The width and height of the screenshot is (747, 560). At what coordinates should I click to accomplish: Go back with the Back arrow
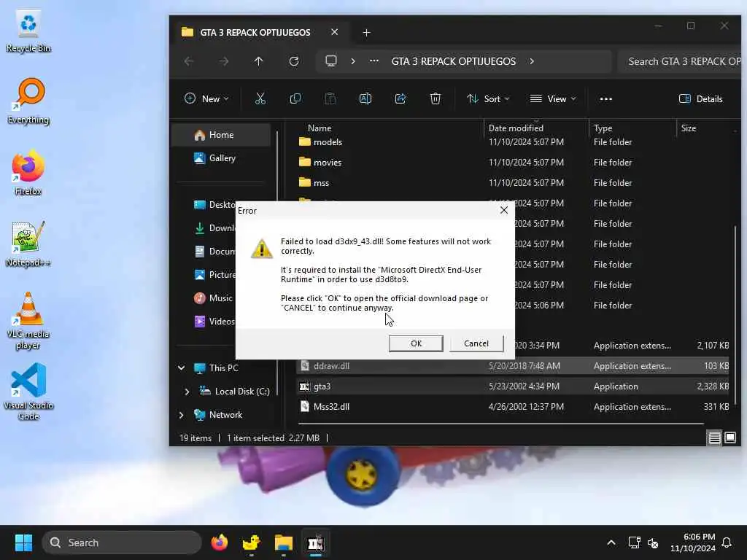189,61
